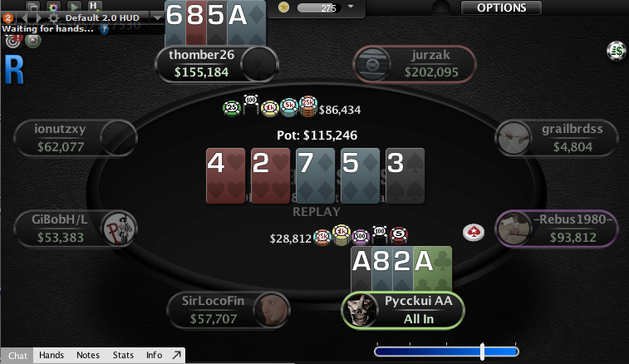Pop out the chat panel with arrow
629x364 pixels.
176,355
